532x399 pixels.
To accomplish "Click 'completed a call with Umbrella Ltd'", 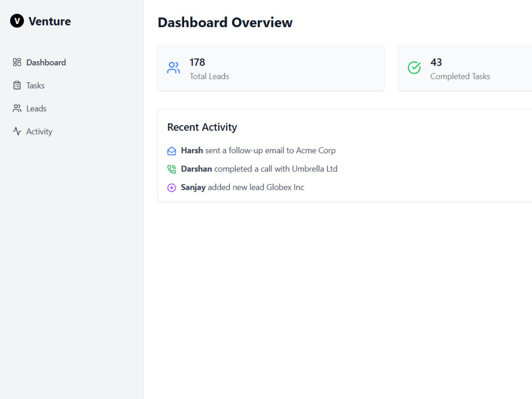I will [x=276, y=169].
